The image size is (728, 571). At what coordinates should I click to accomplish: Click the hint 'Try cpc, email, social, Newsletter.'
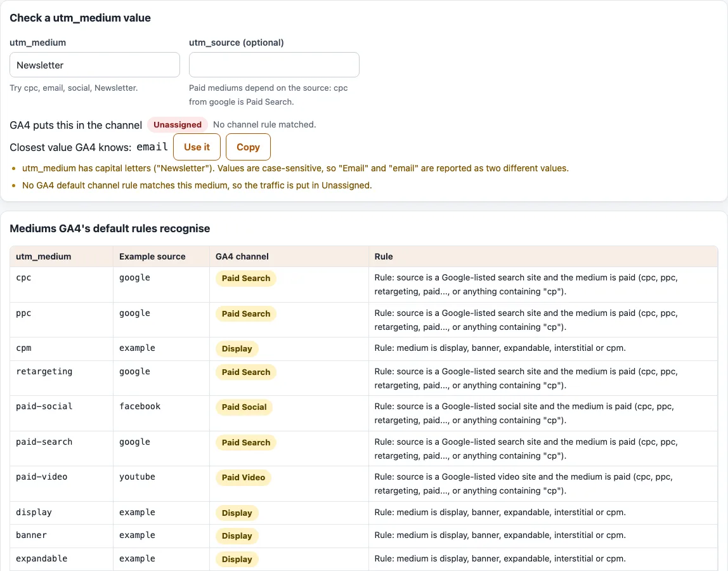point(74,88)
